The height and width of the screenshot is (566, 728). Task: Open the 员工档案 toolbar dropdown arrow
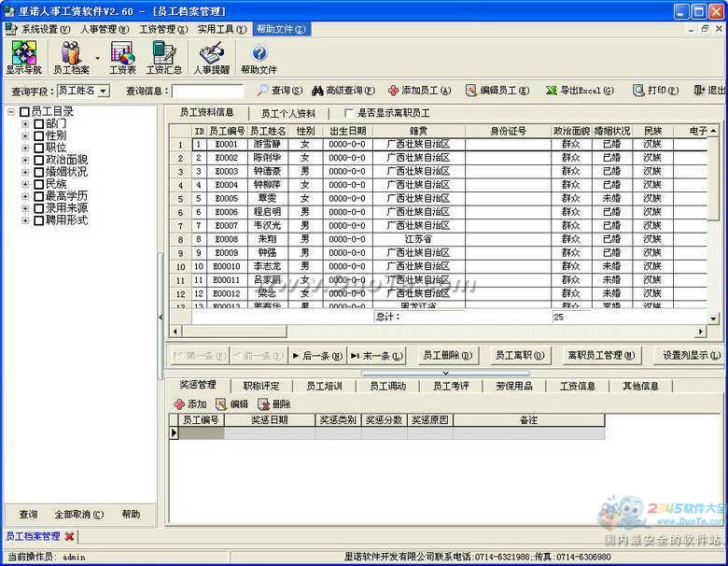pos(97,58)
